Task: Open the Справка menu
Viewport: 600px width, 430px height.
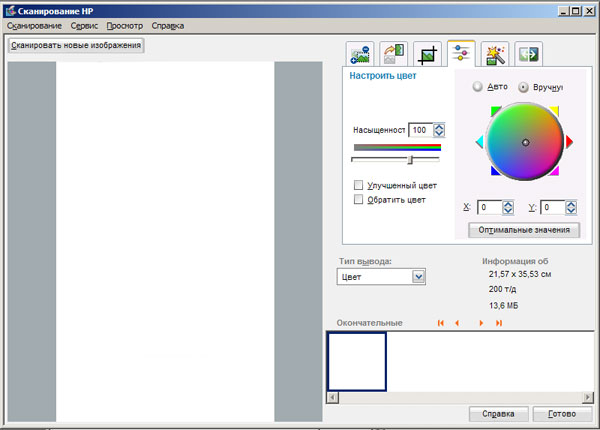Action: tap(168, 26)
